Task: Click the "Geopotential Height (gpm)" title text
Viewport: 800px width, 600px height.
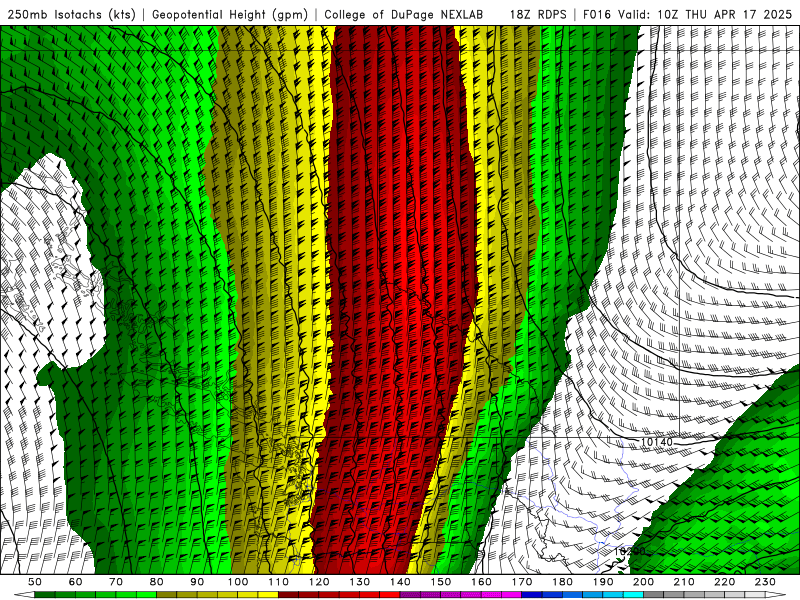Action: pos(230,14)
